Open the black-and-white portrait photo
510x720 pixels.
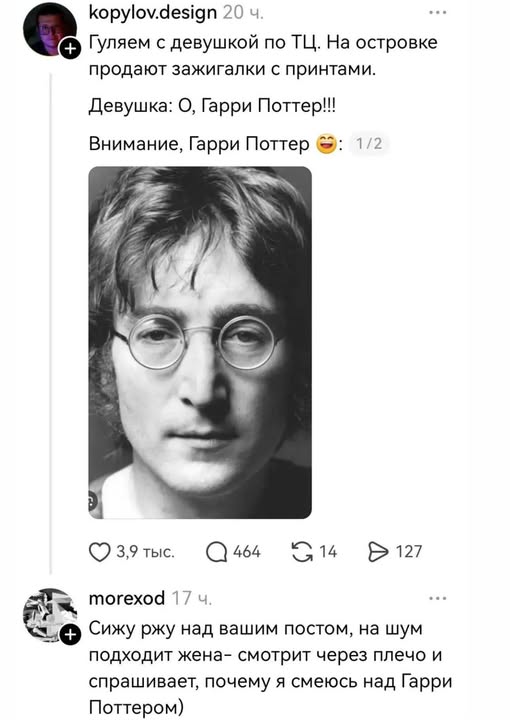point(200,343)
